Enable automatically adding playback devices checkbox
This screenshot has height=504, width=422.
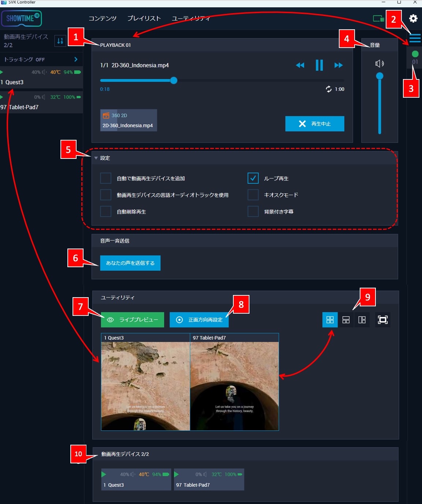click(x=105, y=178)
